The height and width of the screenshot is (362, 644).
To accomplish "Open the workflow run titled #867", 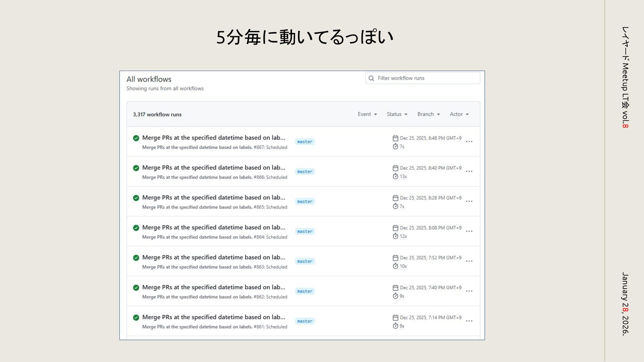I will (213, 138).
